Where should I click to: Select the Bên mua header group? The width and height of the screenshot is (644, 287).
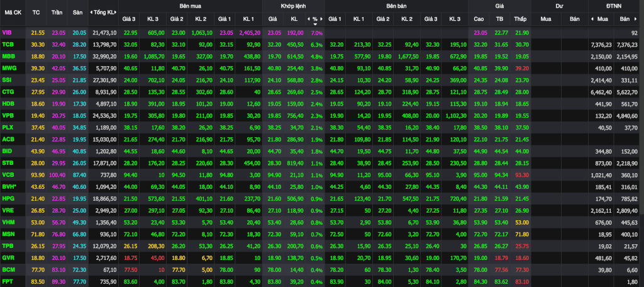click(x=190, y=6)
